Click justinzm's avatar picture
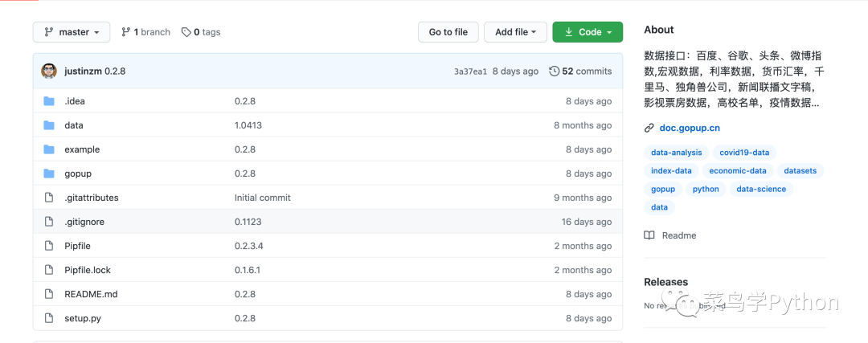This screenshot has width=868, height=343. 49,71
